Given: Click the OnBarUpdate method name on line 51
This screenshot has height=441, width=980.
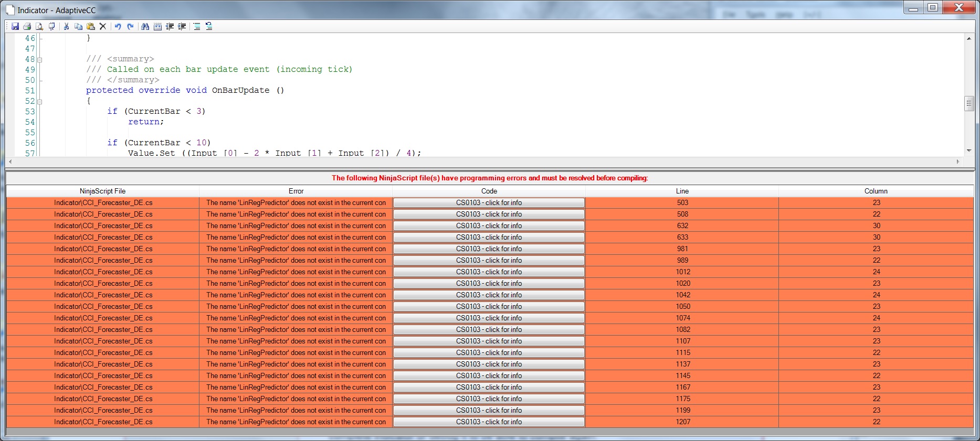Looking at the screenshot, I should pyautogui.click(x=240, y=90).
